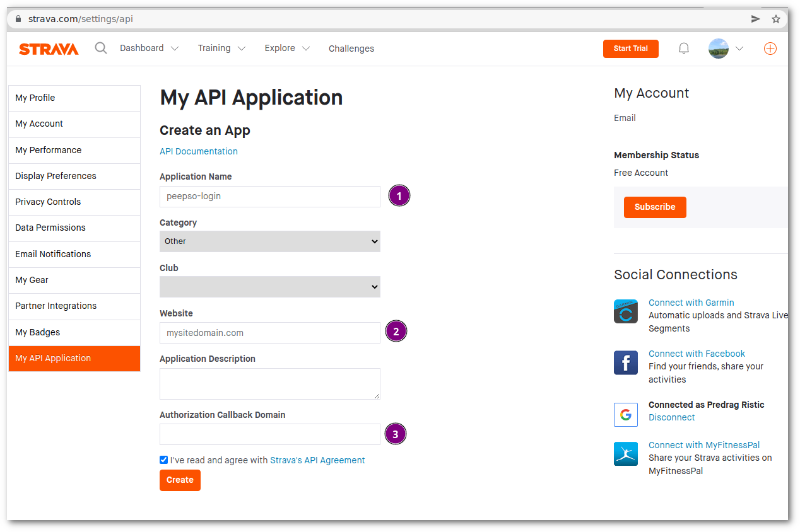Click the Social Connections heading

676,275
